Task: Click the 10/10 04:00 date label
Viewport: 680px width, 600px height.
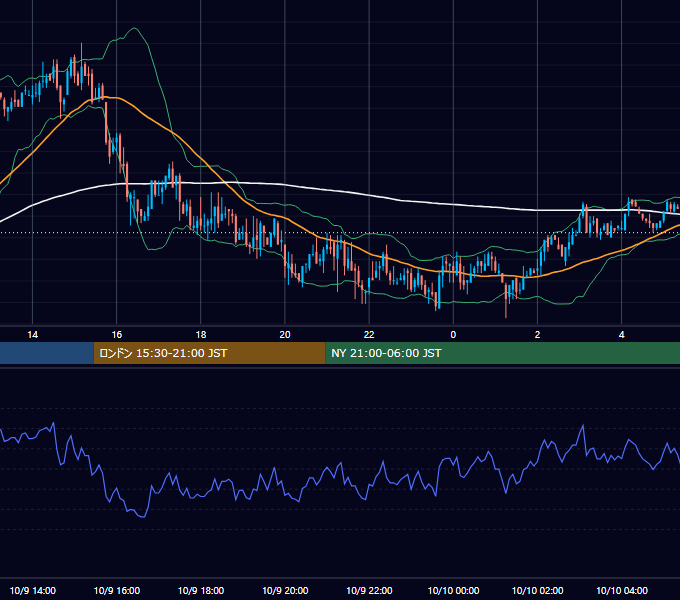Action: click(x=621, y=590)
